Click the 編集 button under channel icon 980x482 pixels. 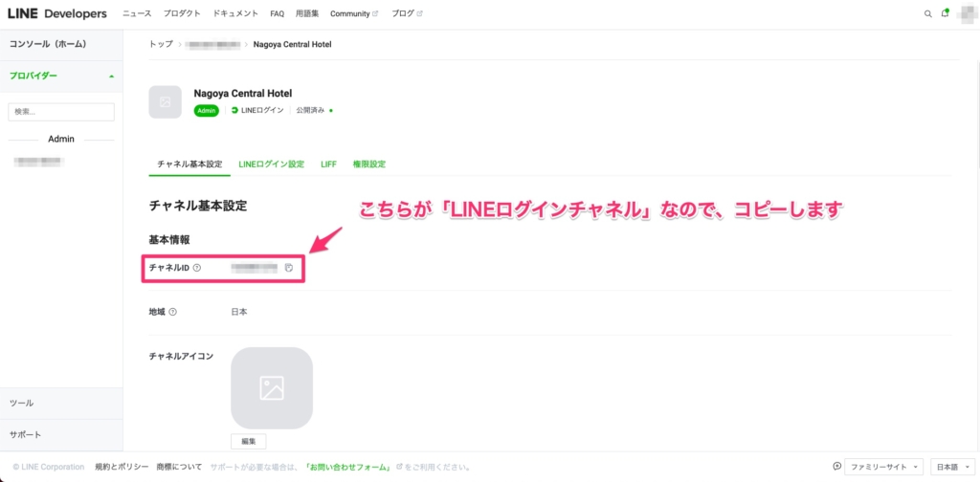point(248,441)
